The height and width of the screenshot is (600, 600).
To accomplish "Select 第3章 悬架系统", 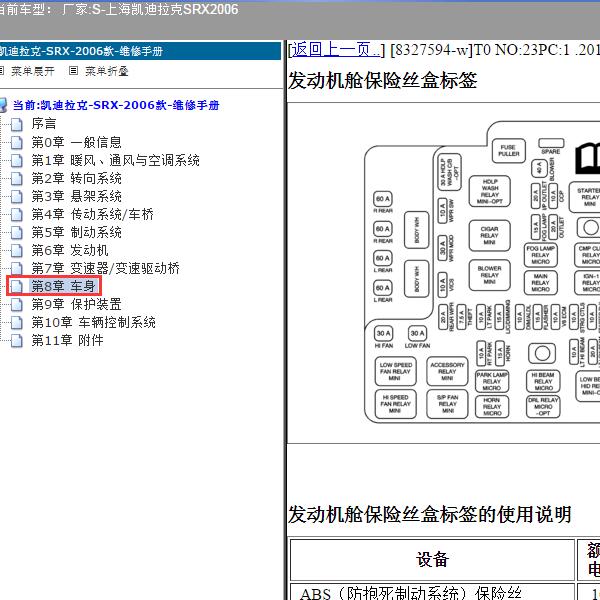I will click(77, 196).
